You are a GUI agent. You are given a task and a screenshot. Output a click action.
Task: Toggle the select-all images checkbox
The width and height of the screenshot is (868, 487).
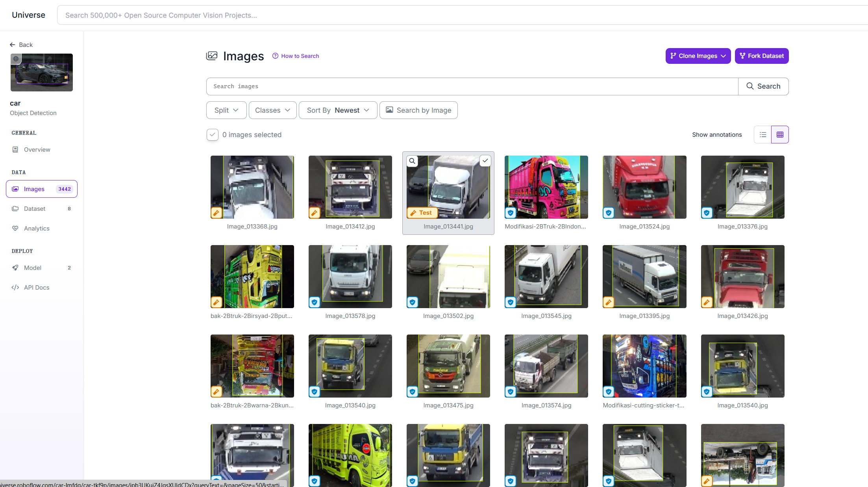[213, 135]
